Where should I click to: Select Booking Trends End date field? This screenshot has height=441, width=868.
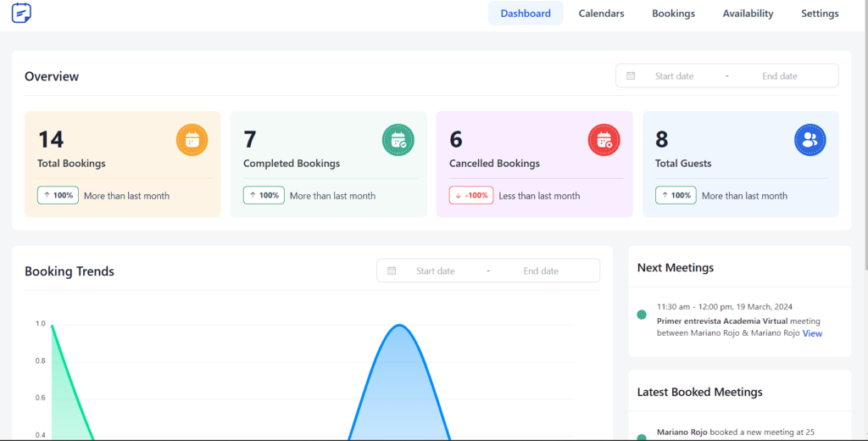[541, 271]
